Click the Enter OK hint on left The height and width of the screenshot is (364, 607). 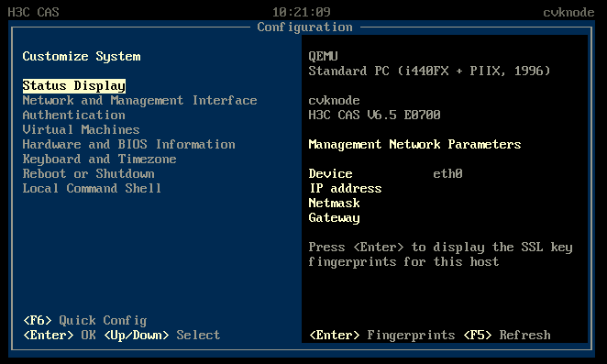[60, 335]
